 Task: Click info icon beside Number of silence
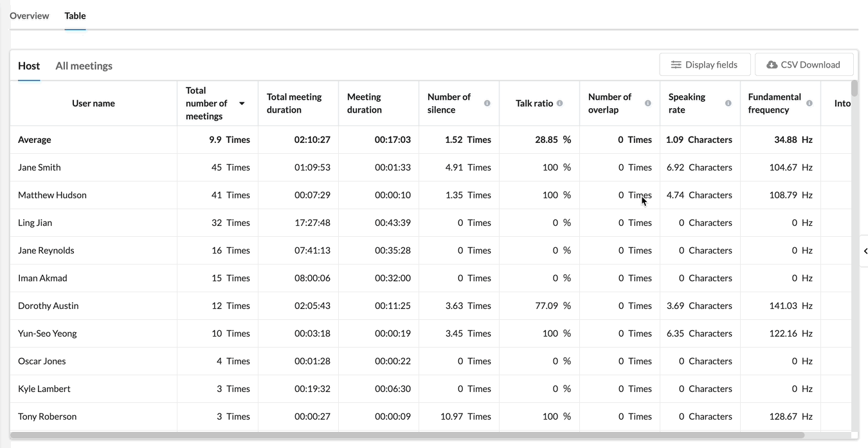coord(487,103)
